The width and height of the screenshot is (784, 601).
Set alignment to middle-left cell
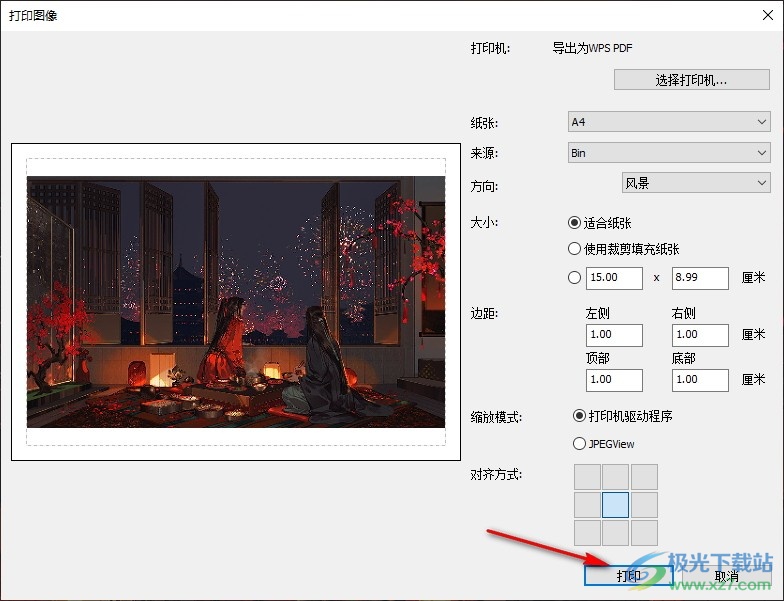pos(587,504)
